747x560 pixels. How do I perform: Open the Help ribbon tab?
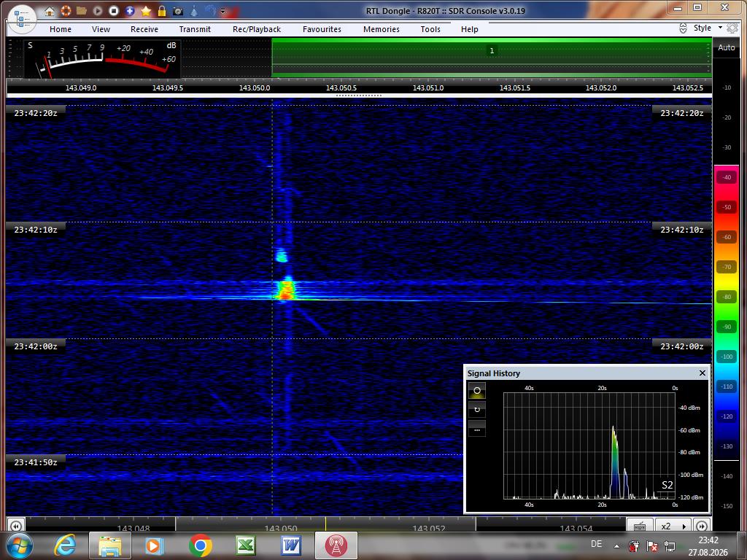click(x=469, y=29)
